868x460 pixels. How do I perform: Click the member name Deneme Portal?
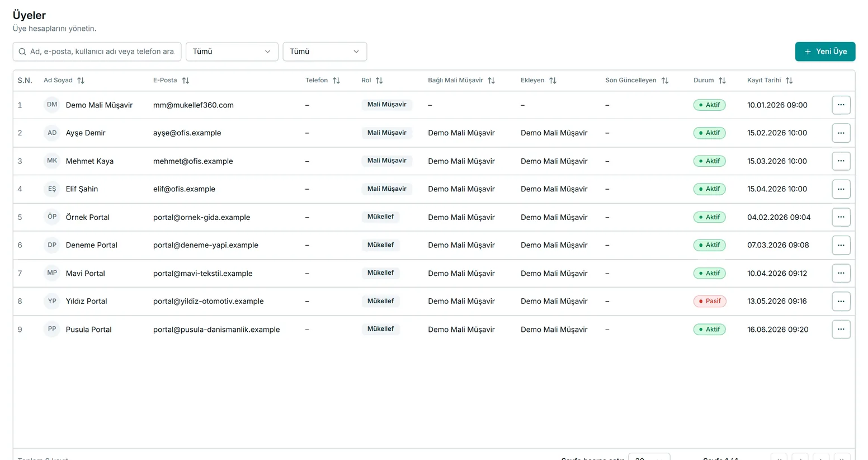[x=92, y=245]
